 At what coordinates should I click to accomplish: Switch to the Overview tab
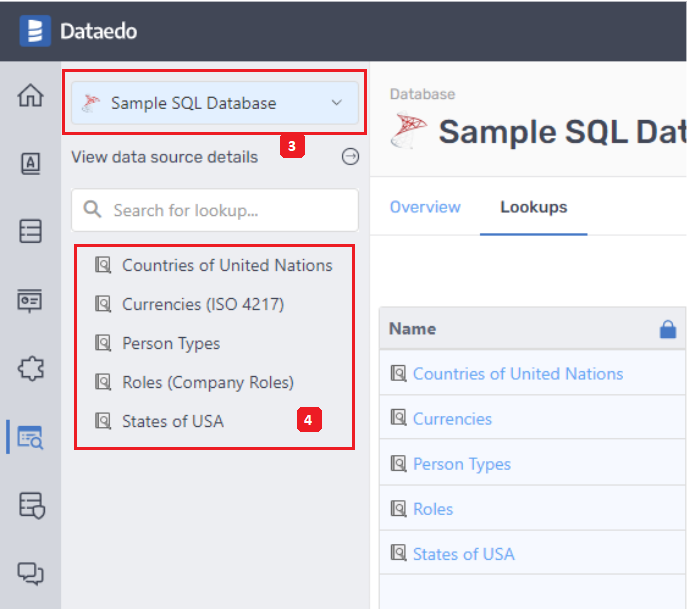(x=425, y=207)
